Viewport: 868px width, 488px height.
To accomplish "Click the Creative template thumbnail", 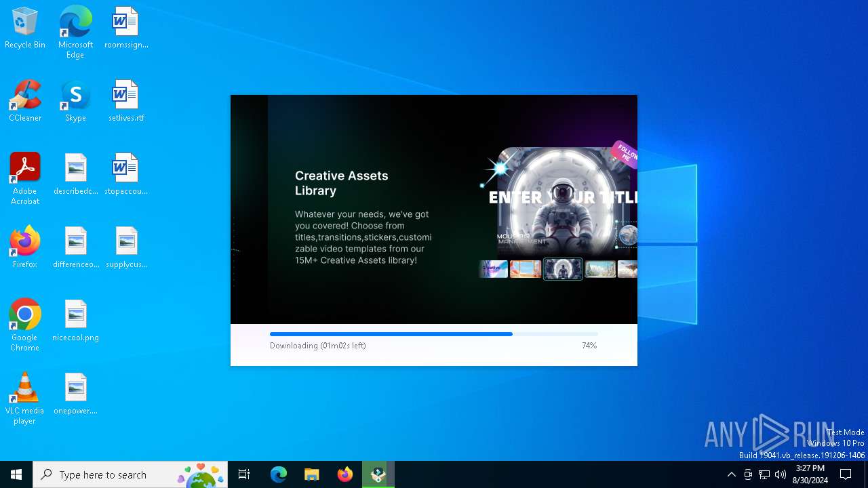I will tap(494, 269).
